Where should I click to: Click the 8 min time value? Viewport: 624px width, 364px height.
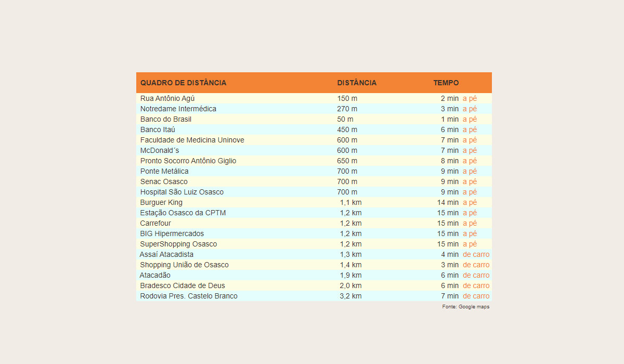[x=450, y=161]
